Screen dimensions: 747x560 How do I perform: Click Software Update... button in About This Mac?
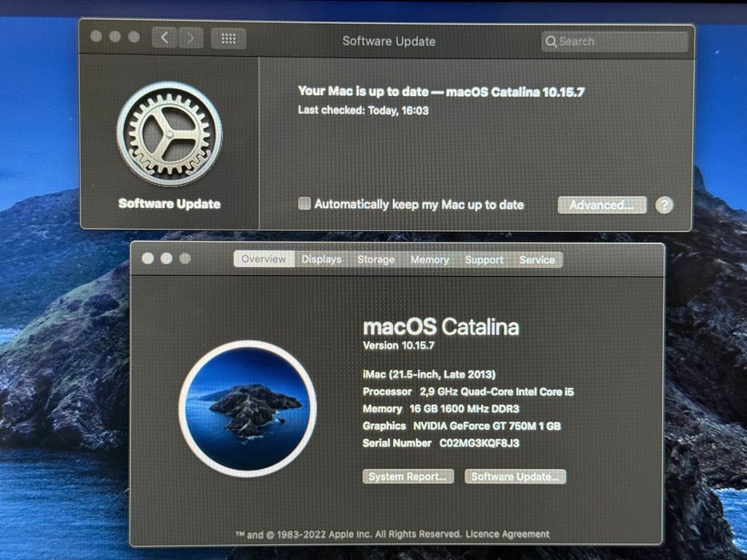pyautogui.click(x=515, y=476)
